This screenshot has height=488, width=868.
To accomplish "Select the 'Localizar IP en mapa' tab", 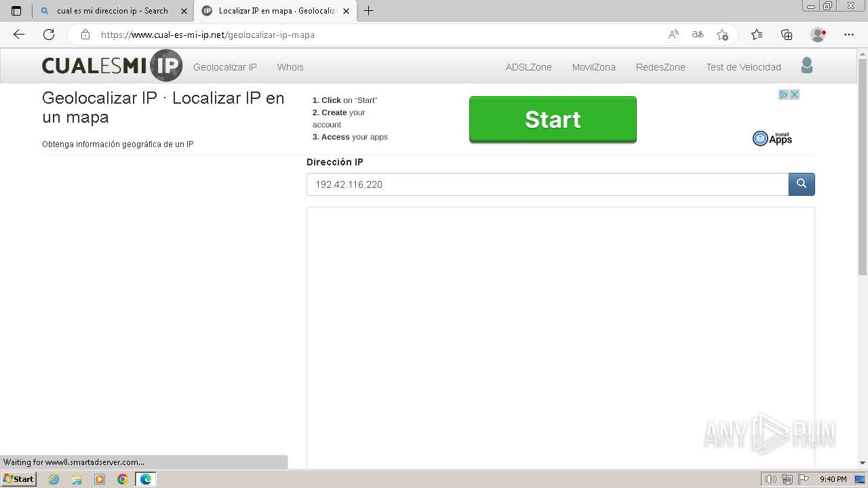I will coord(275,11).
